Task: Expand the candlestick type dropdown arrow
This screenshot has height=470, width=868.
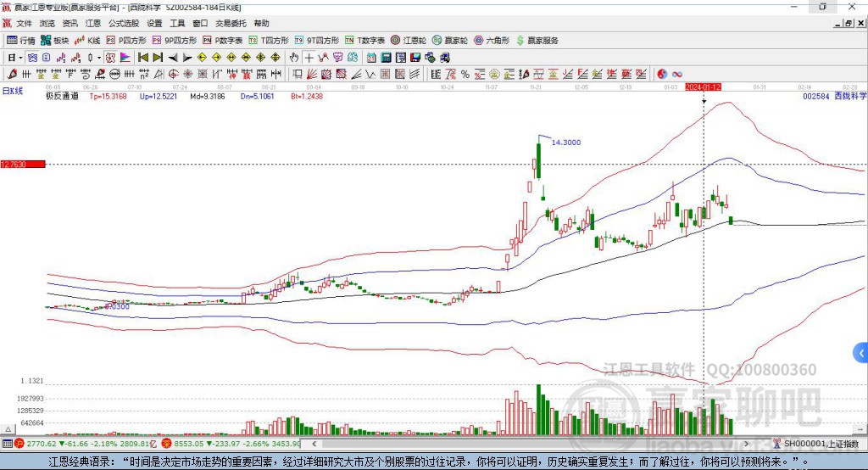Action: (99, 58)
